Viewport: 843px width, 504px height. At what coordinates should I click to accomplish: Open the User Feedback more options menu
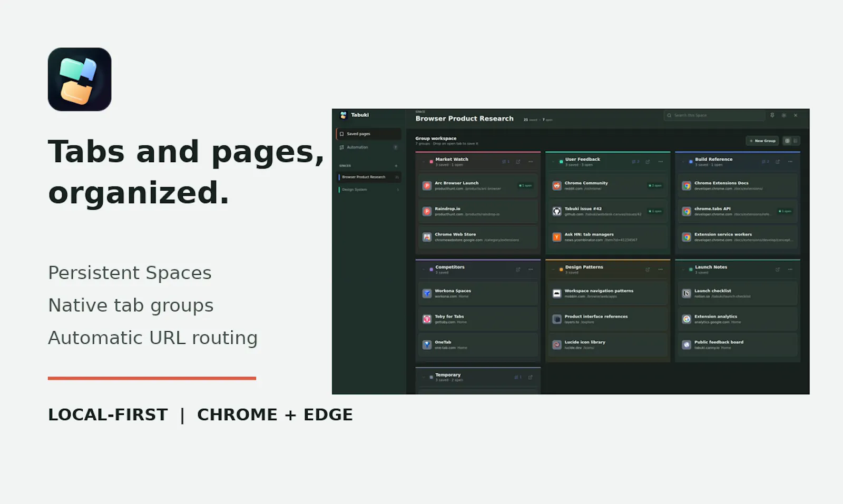point(661,162)
